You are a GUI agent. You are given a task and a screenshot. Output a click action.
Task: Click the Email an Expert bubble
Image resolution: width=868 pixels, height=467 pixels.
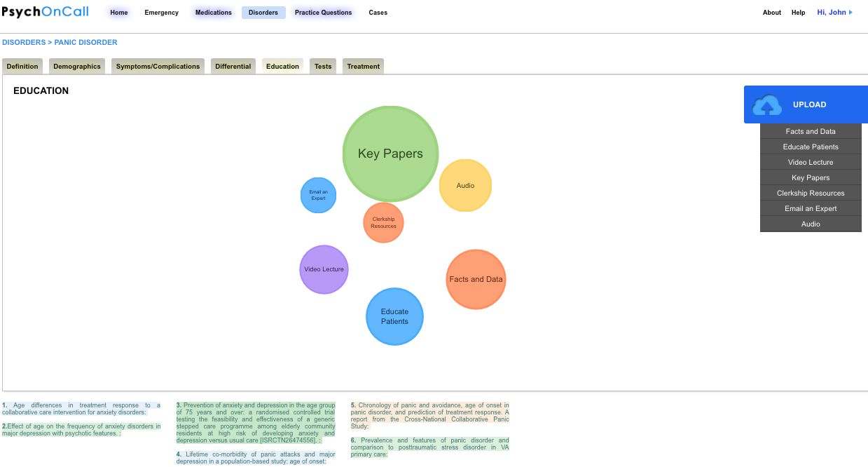pos(318,195)
